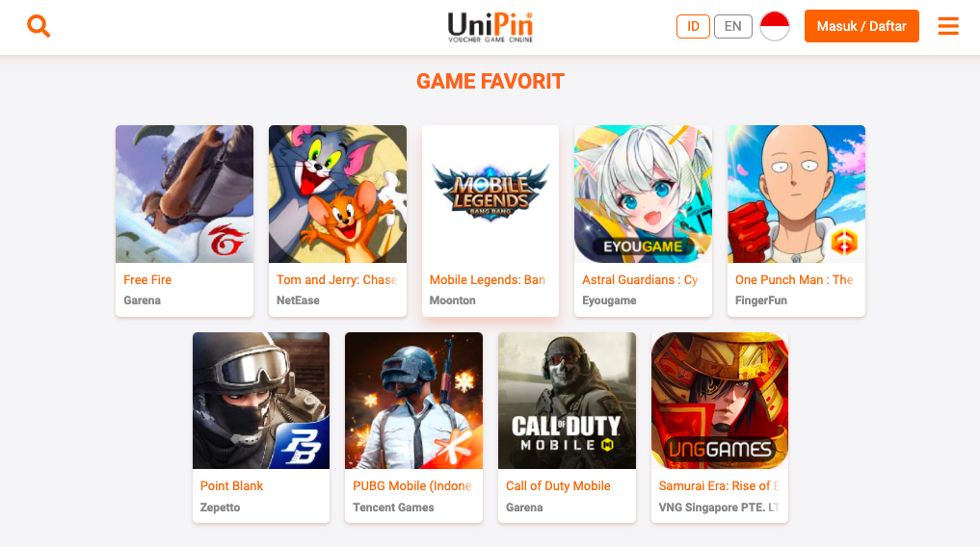The height and width of the screenshot is (547, 980).
Task: Open the hamburger menu icon
Action: [x=948, y=26]
